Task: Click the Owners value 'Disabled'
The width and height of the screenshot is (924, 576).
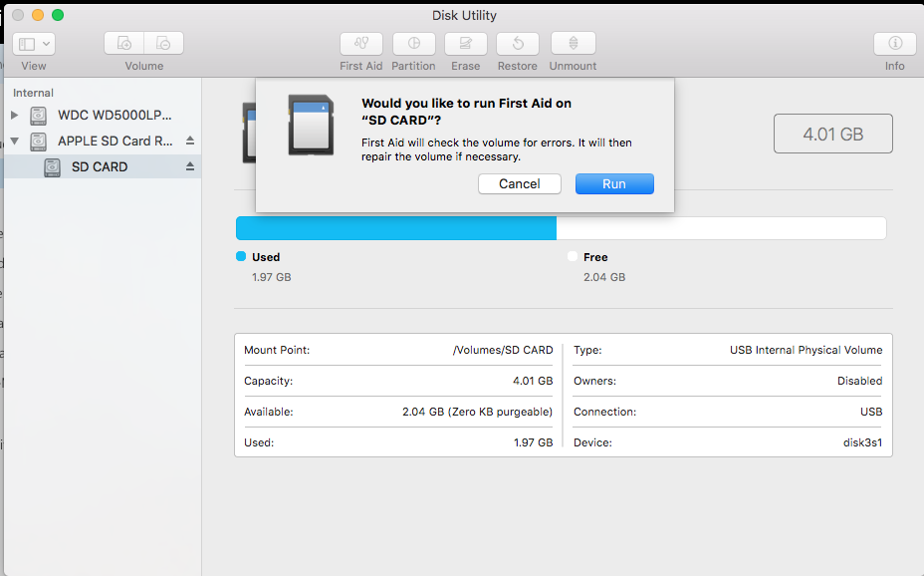Action: click(x=859, y=381)
